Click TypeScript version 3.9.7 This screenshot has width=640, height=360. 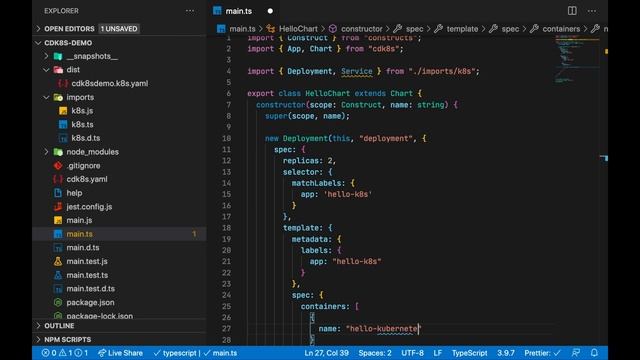[x=506, y=353]
